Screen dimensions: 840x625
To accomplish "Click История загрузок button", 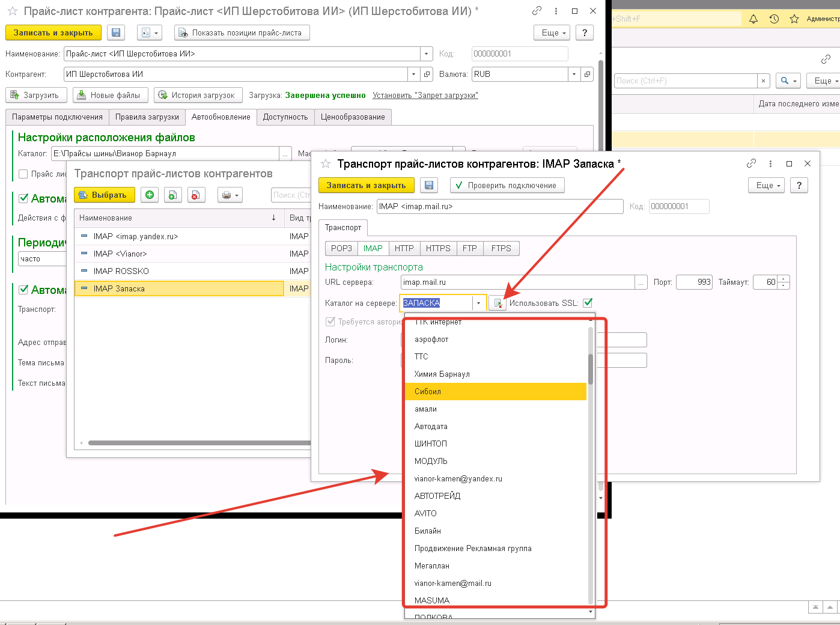I will 198,95.
